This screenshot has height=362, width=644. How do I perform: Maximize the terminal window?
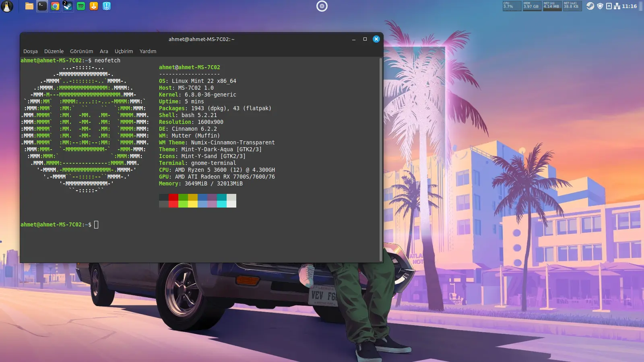[365, 39]
